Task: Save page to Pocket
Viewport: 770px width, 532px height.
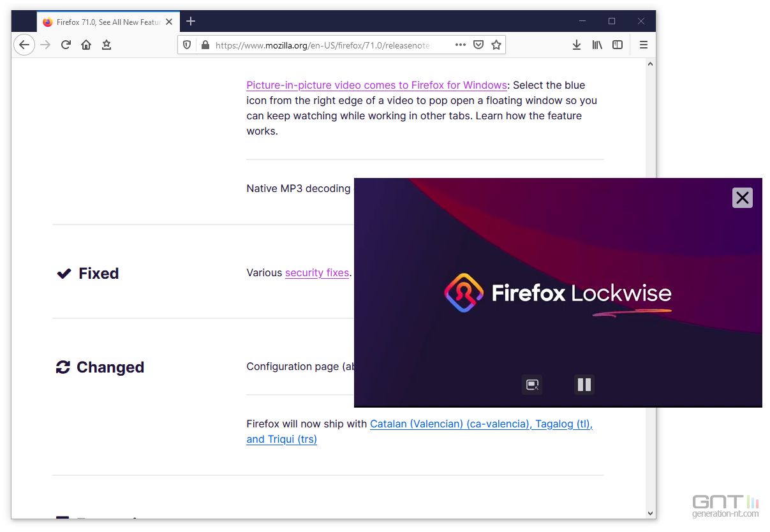Action: click(478, 45)
